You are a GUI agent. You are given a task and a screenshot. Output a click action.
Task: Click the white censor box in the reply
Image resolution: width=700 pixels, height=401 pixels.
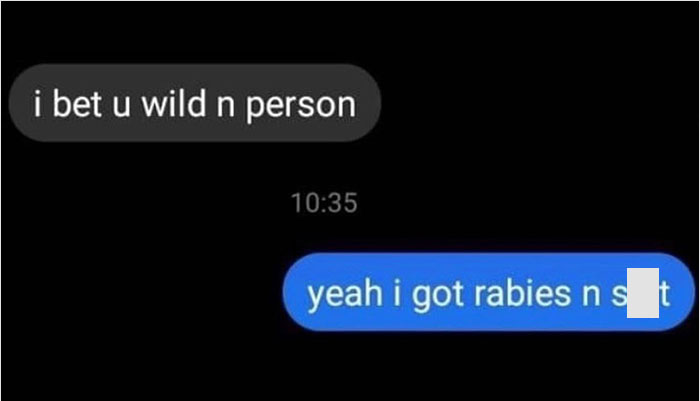pos(643,293)
